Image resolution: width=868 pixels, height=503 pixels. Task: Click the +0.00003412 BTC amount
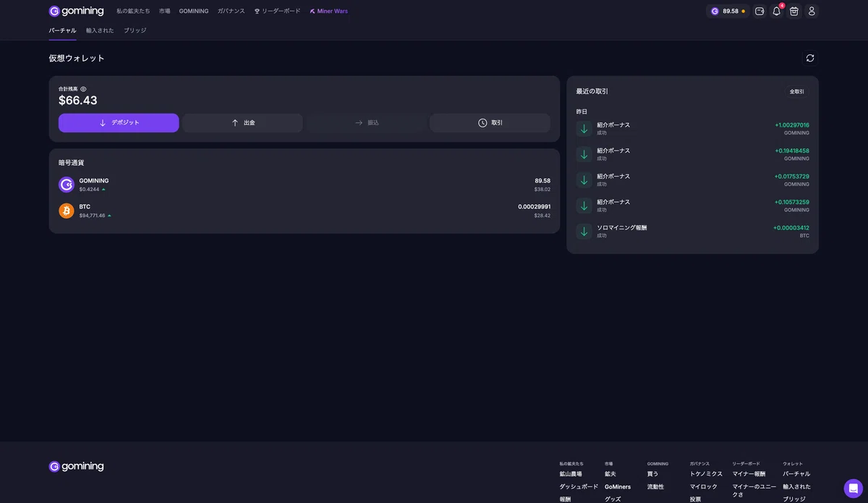click(791, 228)
